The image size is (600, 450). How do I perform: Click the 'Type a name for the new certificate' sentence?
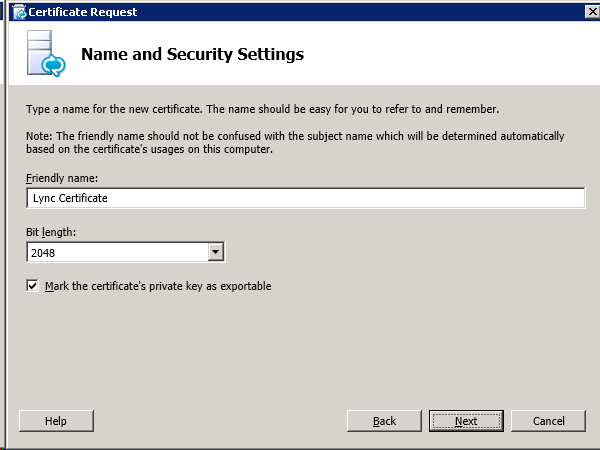coord(262,109)
